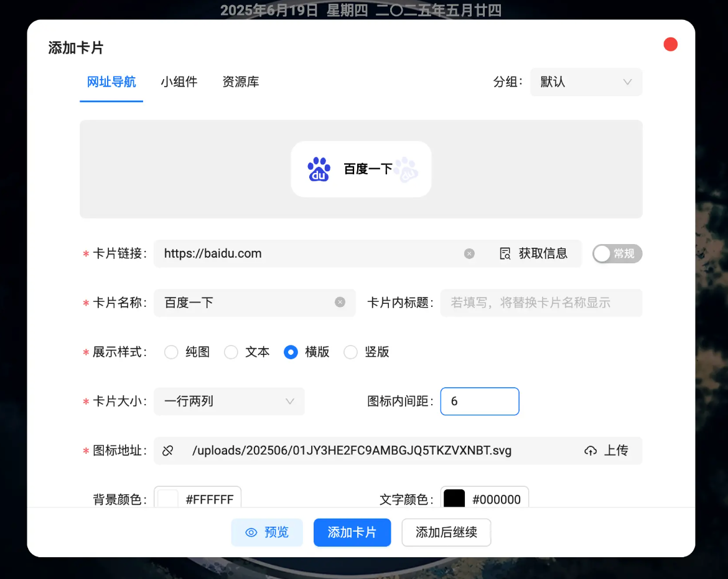Click the #FFFFFF background color value
The image size is (728, 579).
(x=210, y=499)
